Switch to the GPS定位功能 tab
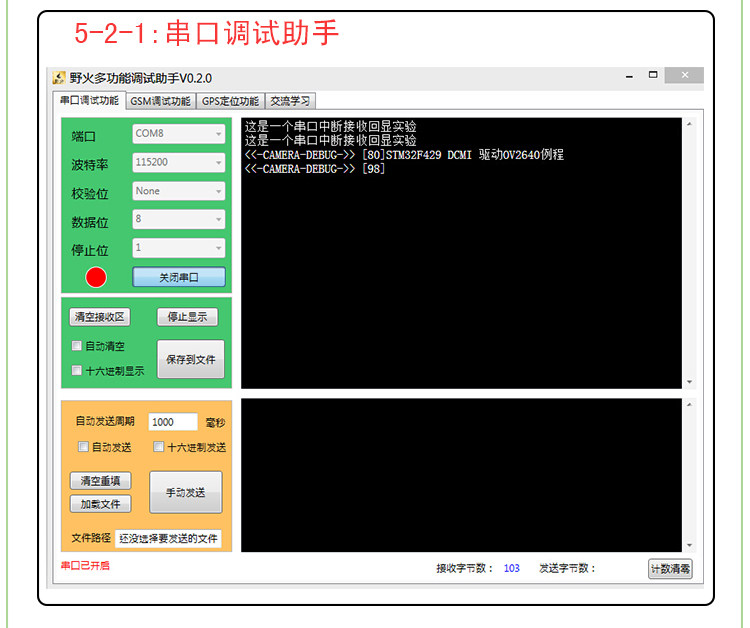Image resolution: width=750 pixels, height=628 pixels. click(x=230, y=101)
